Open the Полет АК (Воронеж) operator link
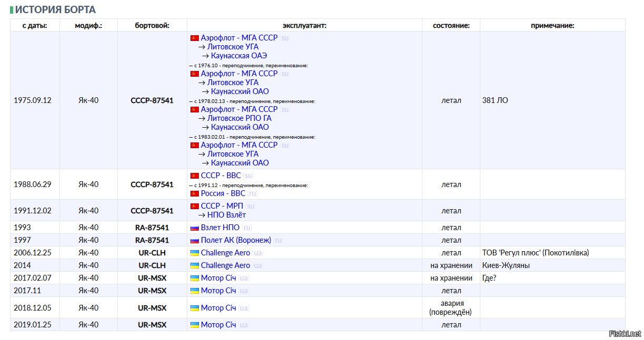This screenshot has height=340, width=644. 236,240
